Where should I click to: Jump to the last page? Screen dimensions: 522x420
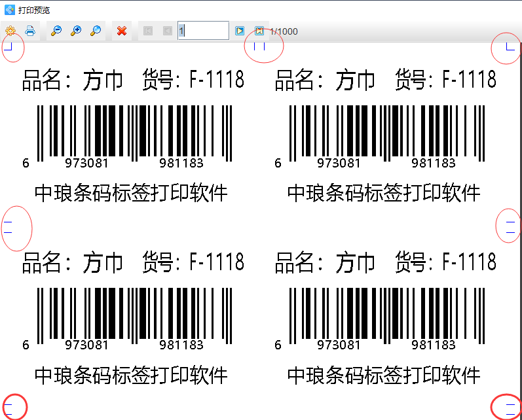259,31
